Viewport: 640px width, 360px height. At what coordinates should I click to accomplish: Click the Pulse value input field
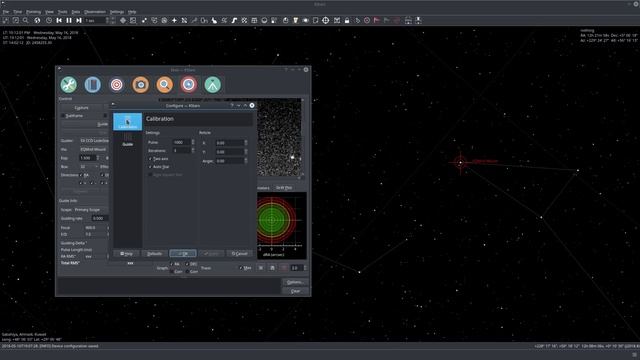point(181,142)
